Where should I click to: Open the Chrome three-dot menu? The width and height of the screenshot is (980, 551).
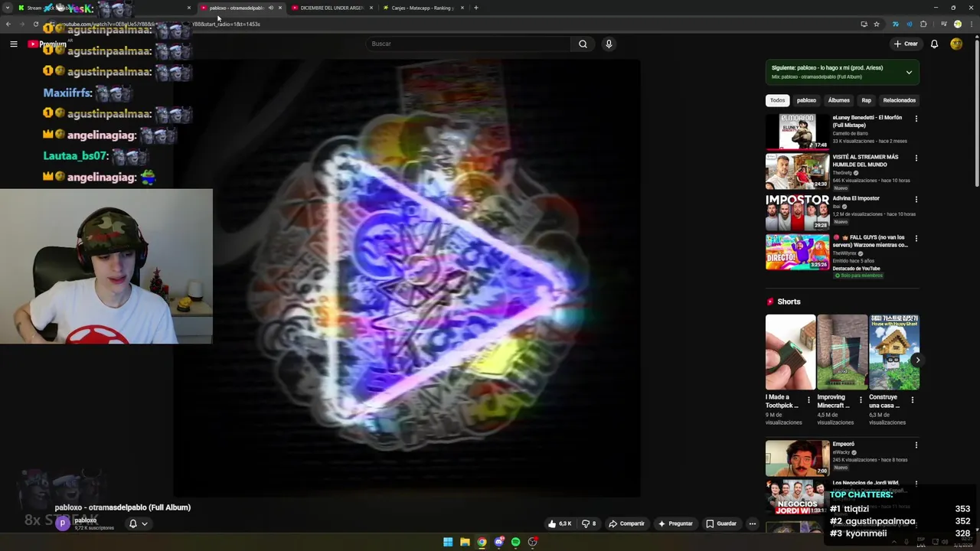(971, 24)
